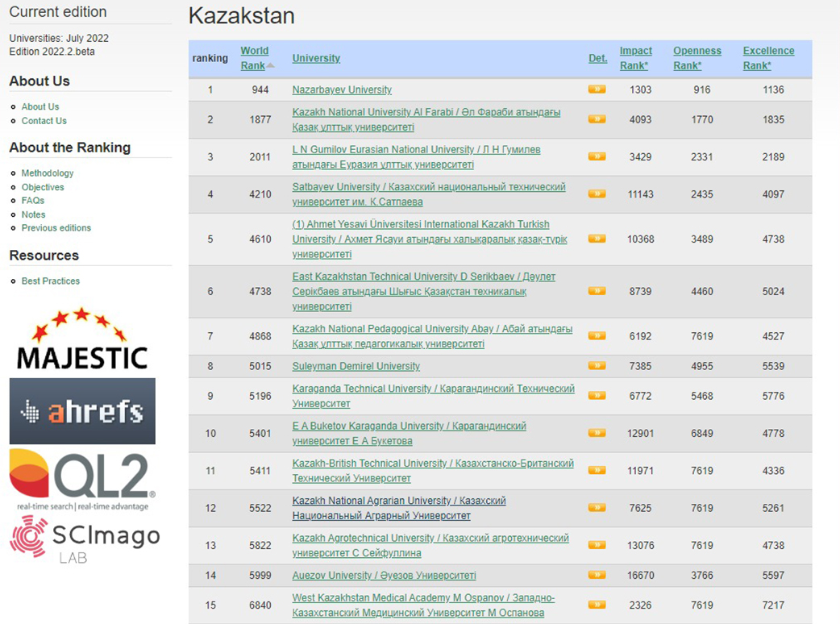Sort by Impact Rank column header

tap(635, 58)
